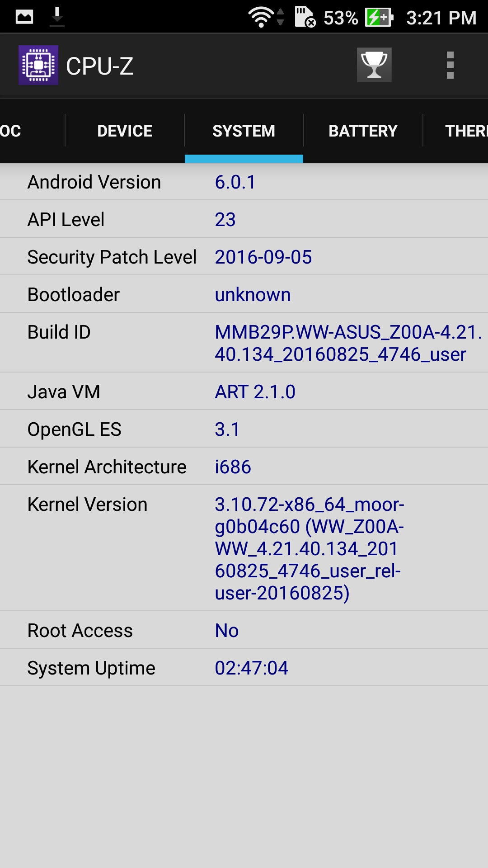This screenshot has width=488, height=868.
Task: Select the SYSTEM tab
Action: [244, 131]
